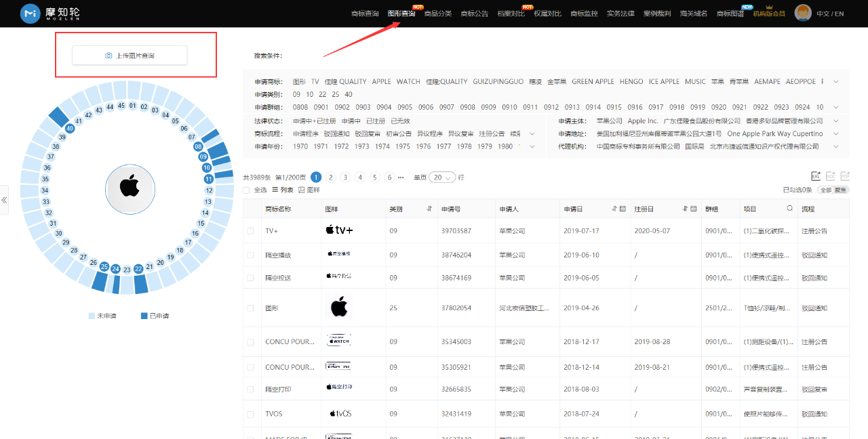Switch to 图样 image view
This screenshot has width=868, height=439.
[x=309, y=190]
